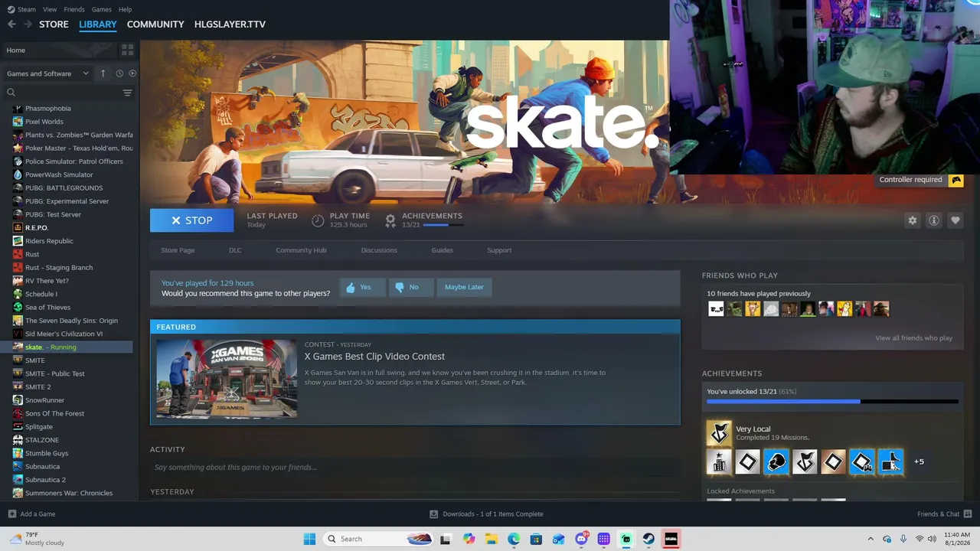Launch Microsoft Edge from taskbar
Image resolution: width=980 pixels, height=551 pixels.
pyautogui.click(x=514, y=539)
